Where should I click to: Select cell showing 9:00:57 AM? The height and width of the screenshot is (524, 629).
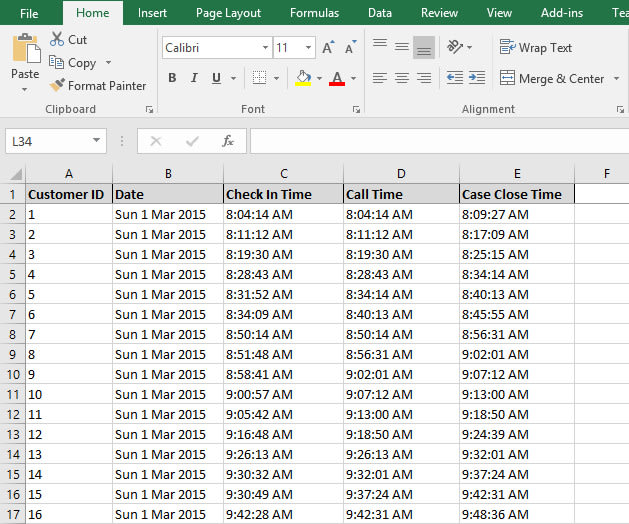[283, 394]
